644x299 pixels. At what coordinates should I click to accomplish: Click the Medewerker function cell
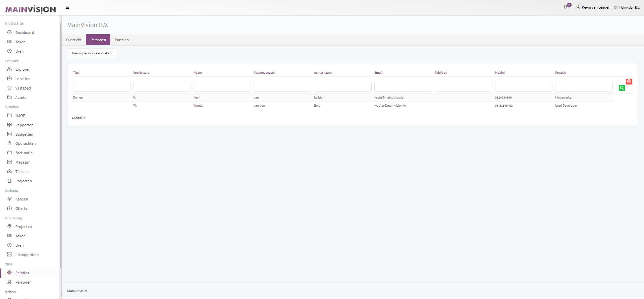[564, 98]
